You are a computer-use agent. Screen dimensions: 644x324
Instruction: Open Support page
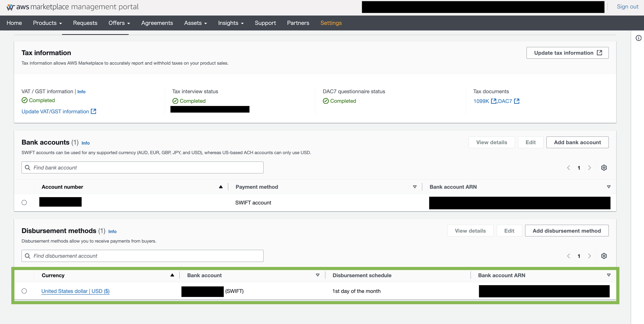coord(265,23)
